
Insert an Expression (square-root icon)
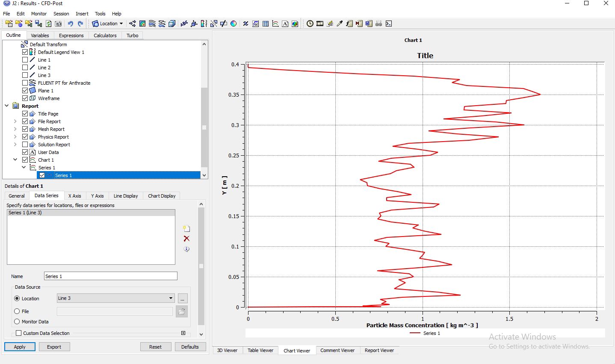[256, 24]
